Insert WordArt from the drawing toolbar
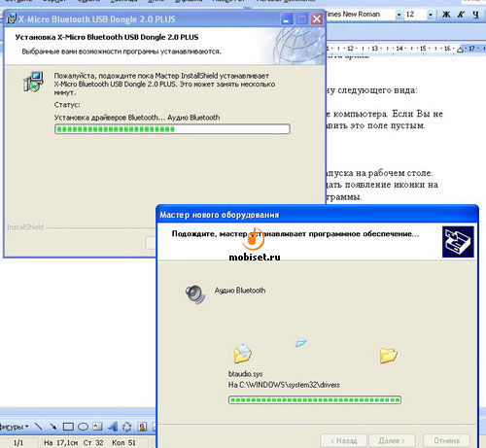The height and width of the screenshot is (448, 486). pos(113,427)
